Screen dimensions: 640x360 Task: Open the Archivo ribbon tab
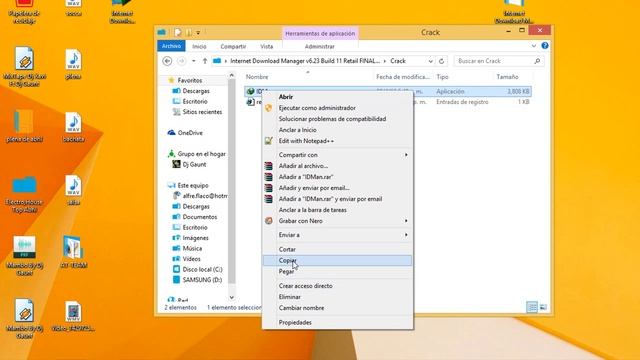(171, 46)
